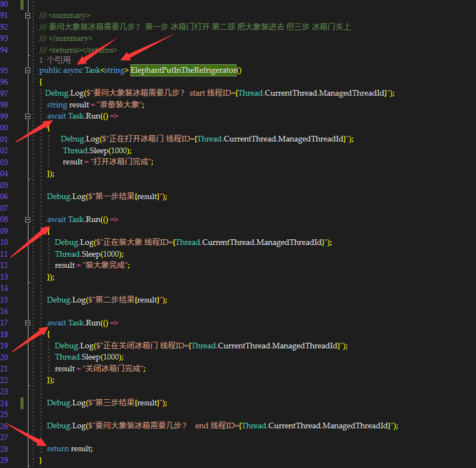Click Thread.Sleep(1000) inside the 正在装大象 block
The image size is (476, 468).
point(89,254)
